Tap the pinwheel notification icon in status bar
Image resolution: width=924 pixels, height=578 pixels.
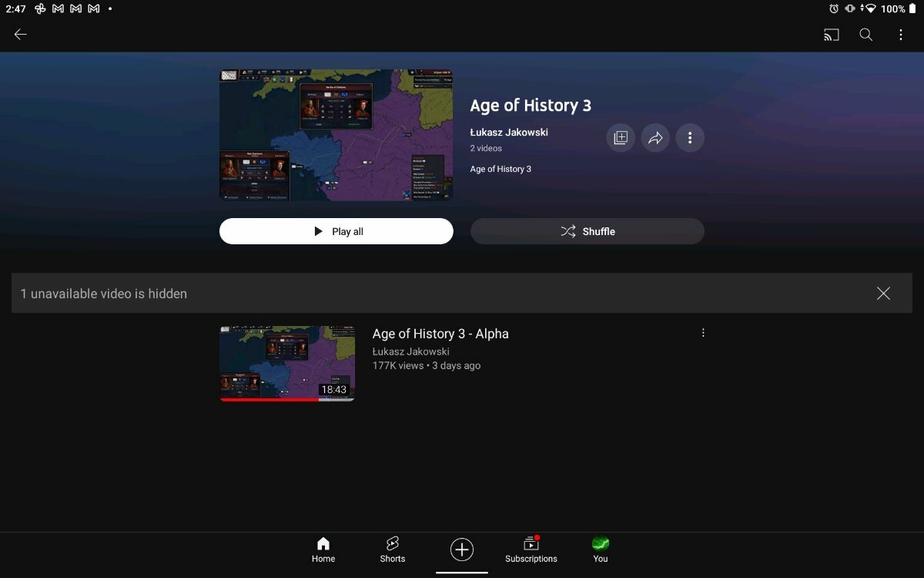click(40, 8)
